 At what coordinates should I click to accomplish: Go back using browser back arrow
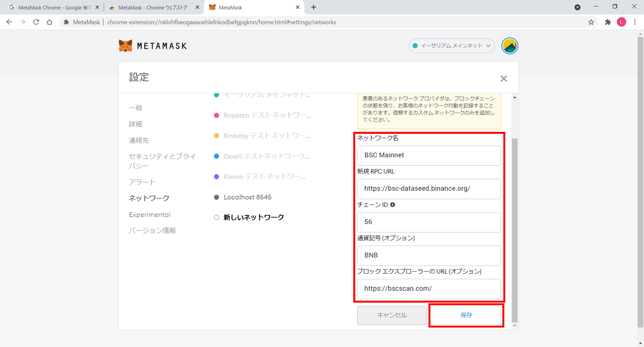click(9, 22)
